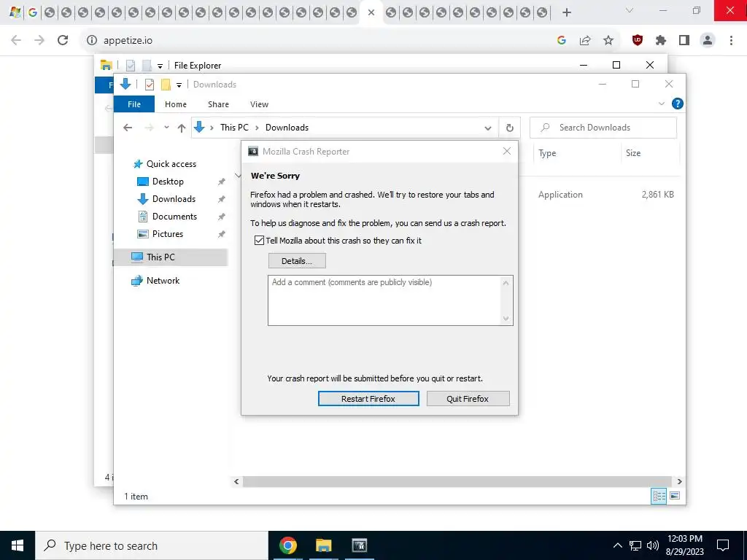This screenshot has width=747, height=560.
Task: Click New folder icon in Downloads title bar
Action: click(x=166, y=85)
